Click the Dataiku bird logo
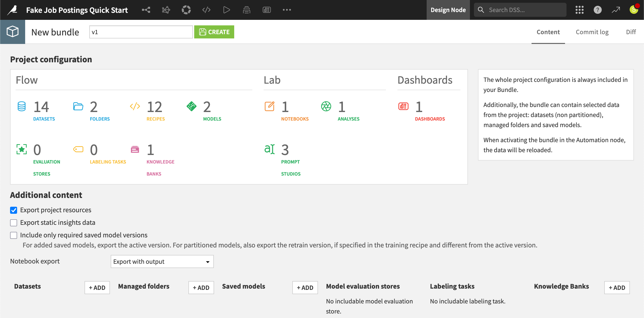Screen dimensions: 644x318 [x=12, y=10]
